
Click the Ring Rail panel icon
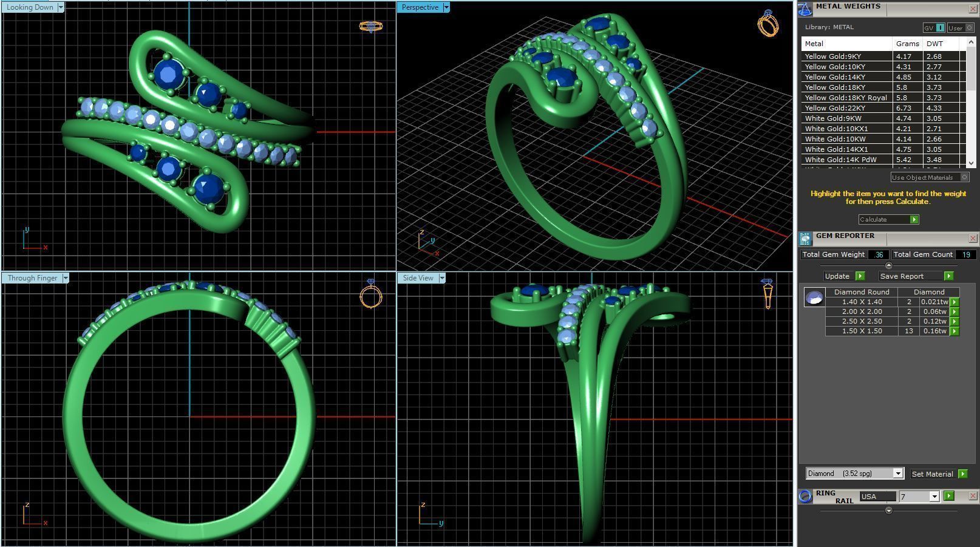pyautogui.click(x=805, y=496)
